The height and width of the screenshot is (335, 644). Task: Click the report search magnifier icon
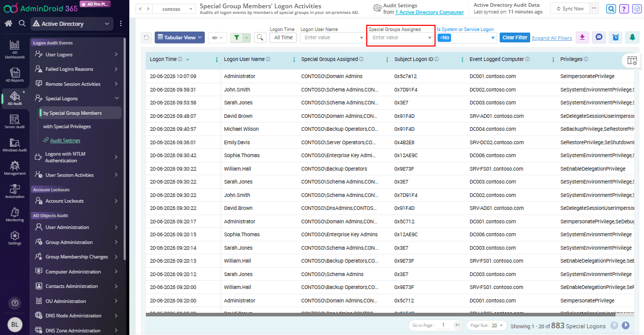260,37
